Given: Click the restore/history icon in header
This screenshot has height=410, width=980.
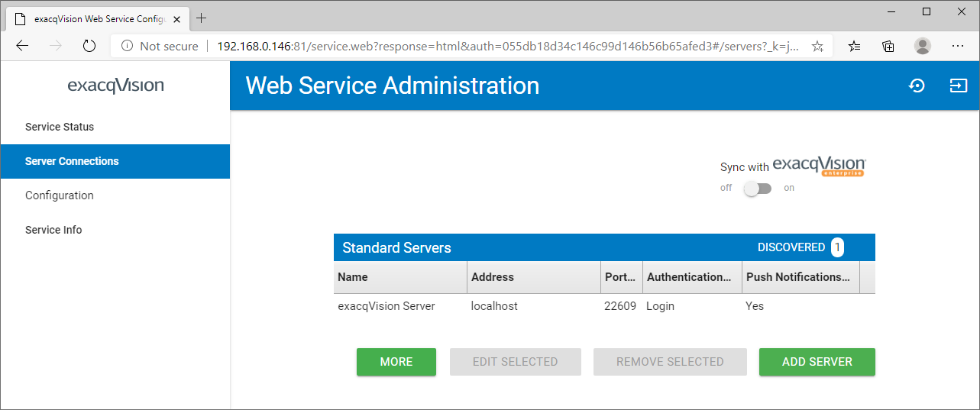Looking at the screenshot, I should pyautogui.click(x=917, y=86).
